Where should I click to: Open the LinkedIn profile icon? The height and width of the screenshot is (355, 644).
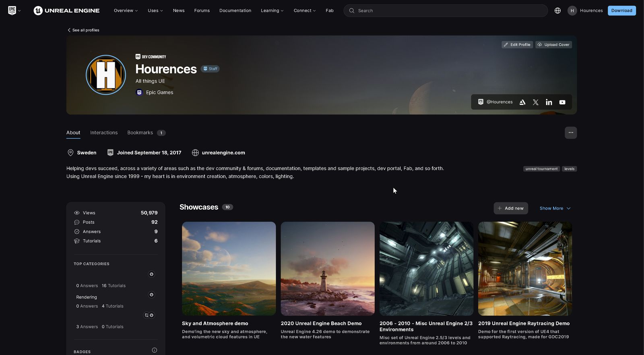(549, 102)
